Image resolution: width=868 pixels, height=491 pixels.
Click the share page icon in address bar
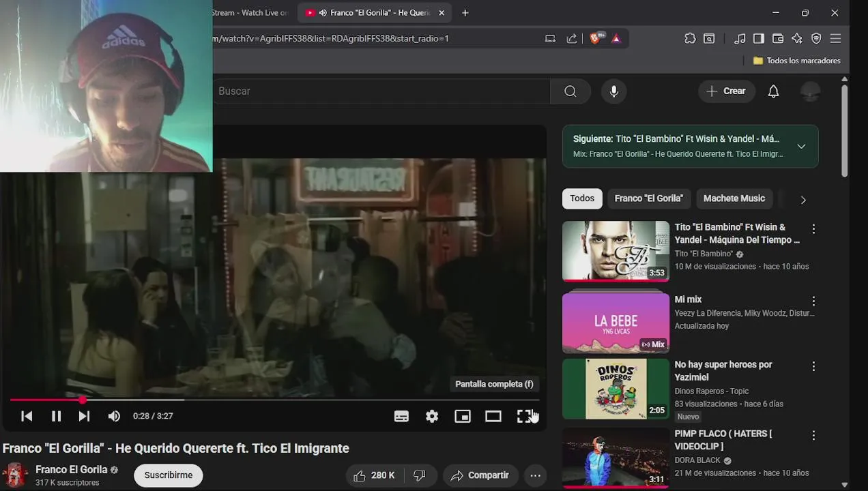pos(572,39)
